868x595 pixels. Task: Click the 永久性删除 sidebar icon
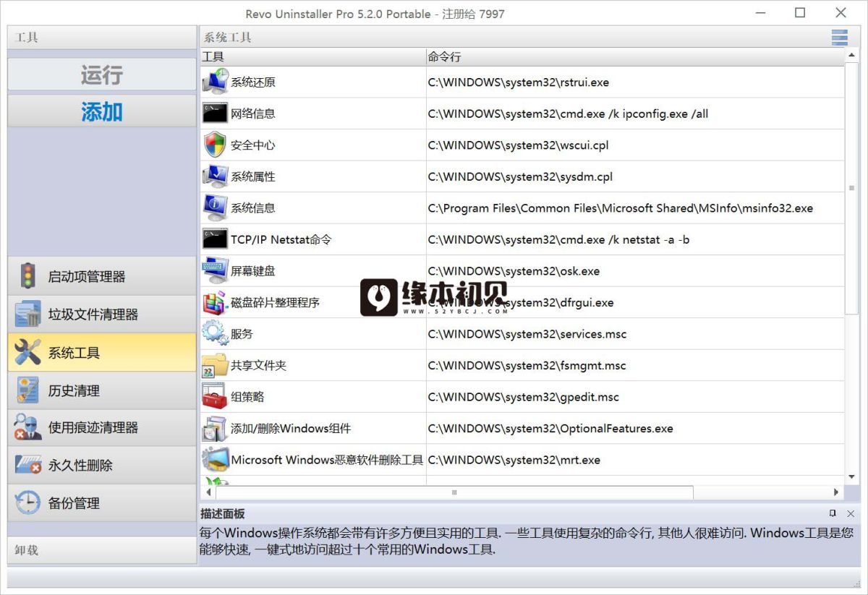[x=27, y=465]
